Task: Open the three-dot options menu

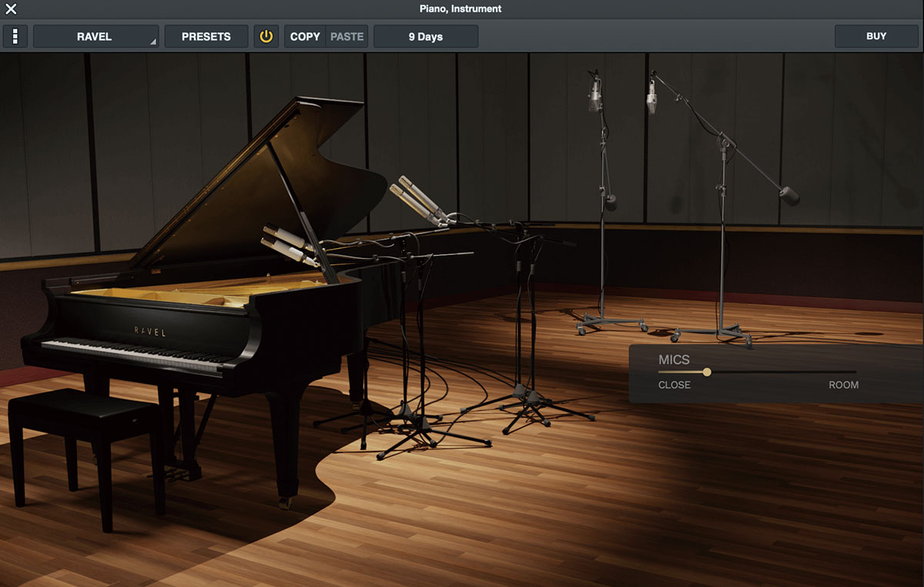Action: (15, 36)
